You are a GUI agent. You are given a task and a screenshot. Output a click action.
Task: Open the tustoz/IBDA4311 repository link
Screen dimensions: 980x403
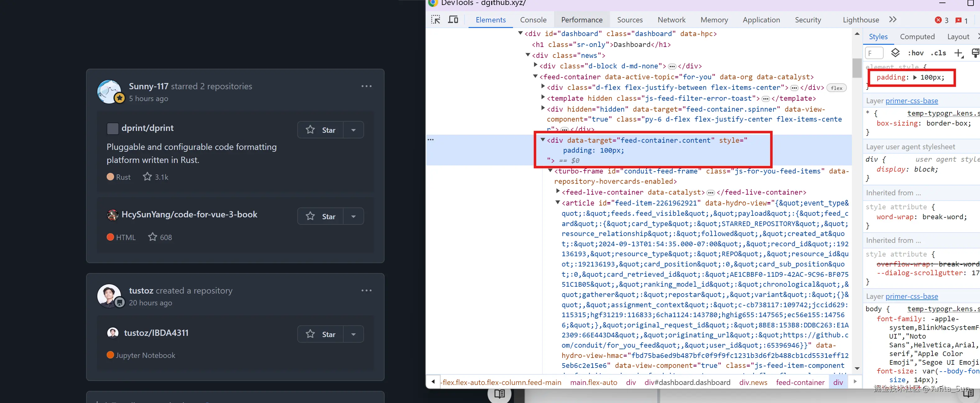[x=156, y=333]
